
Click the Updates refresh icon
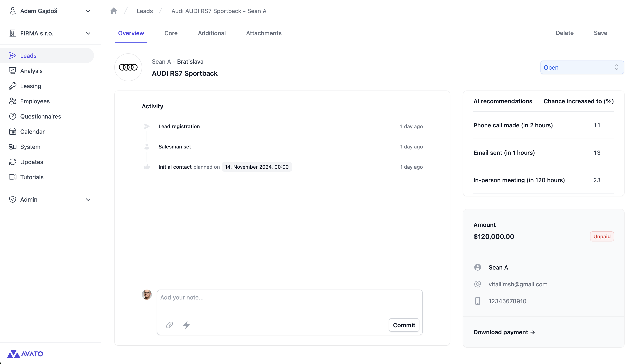click(x=12, y=162)
